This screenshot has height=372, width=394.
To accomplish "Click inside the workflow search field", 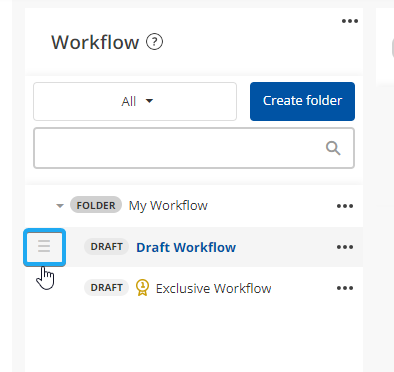I will 194,148.
